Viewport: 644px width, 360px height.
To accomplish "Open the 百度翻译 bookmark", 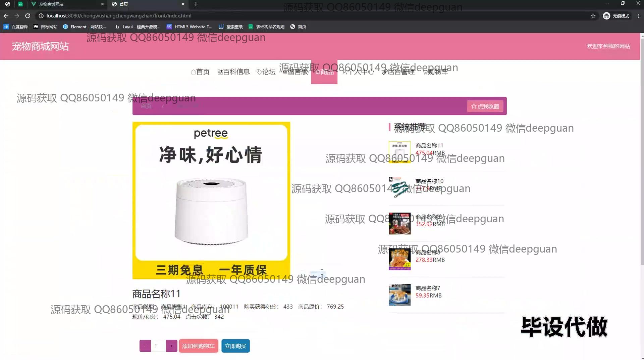I will [x=16, y=27].
